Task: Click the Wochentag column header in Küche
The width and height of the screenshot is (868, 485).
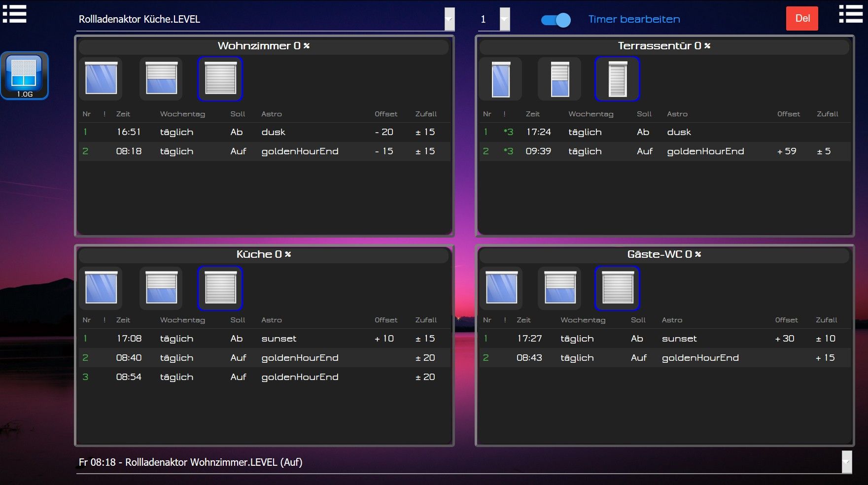Action: tap(182, 320)
